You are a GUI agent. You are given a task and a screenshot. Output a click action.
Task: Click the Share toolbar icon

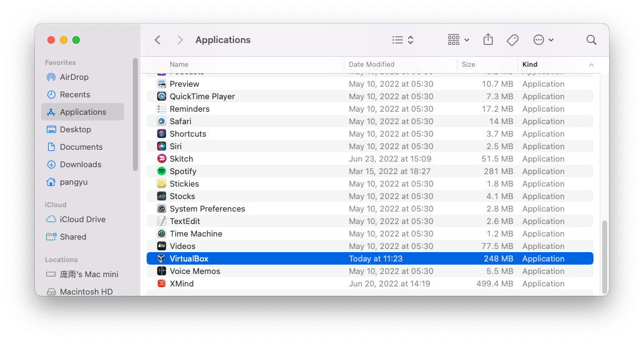[488, 39]
